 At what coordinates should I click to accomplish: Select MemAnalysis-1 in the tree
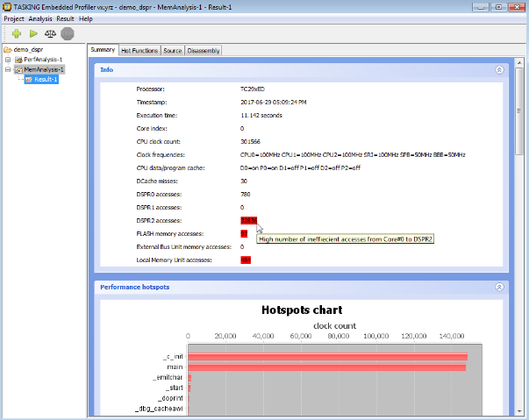(x=44, y=69)
